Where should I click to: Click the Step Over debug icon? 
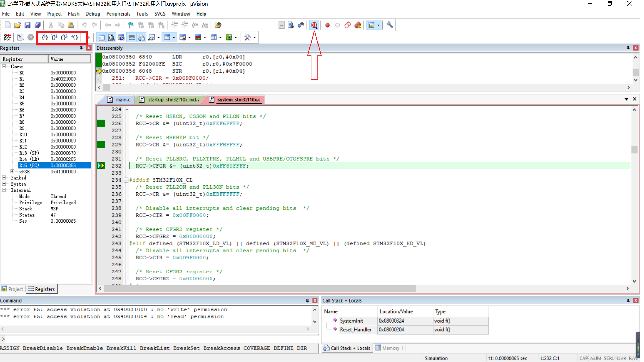point(54,37)
